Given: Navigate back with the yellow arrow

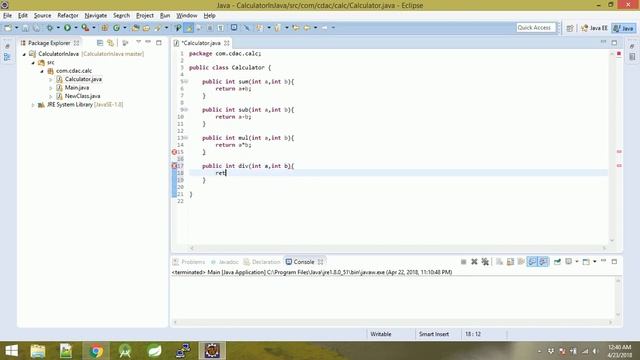Looking at the screenshot, I should (307, 28).
